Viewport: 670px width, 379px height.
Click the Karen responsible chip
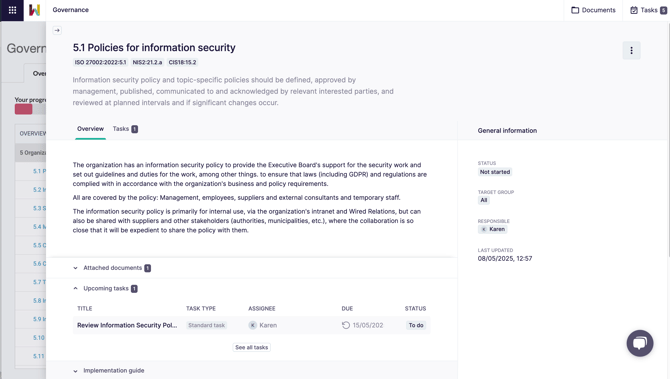click(x=493, y=229)
